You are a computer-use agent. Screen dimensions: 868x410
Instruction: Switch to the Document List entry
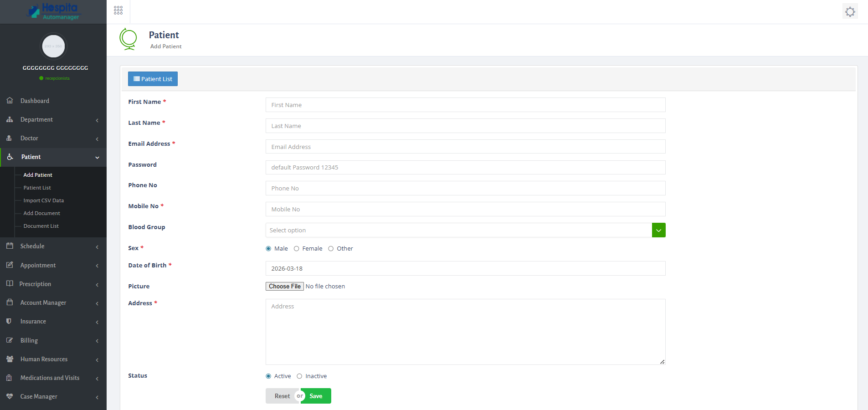41,225
